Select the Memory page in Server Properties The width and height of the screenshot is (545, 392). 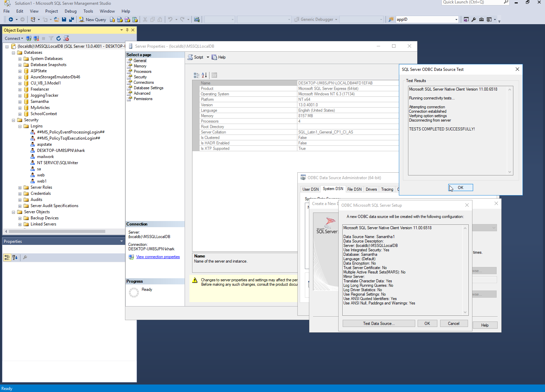click(140, 66)
